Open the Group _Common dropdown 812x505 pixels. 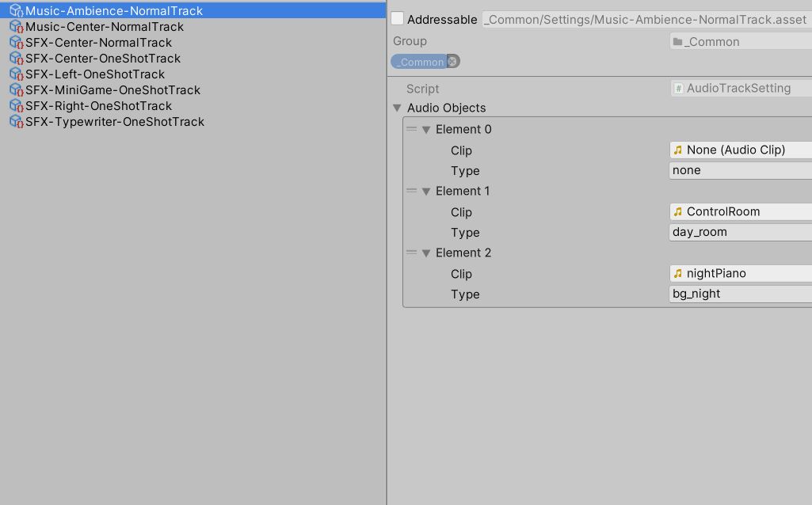(x=740, y=42)
